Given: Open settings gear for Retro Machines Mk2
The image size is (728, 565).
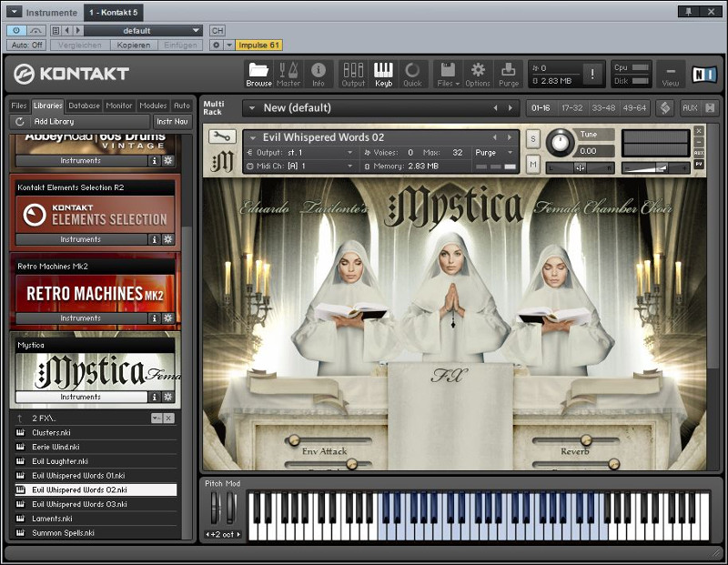Looking at the screenshot, I should pyautogui.click(x=167, y=318).
